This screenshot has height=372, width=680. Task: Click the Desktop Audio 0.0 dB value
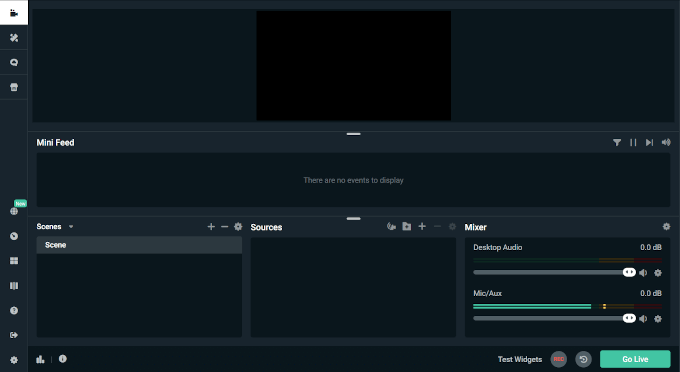click(651, 247)
